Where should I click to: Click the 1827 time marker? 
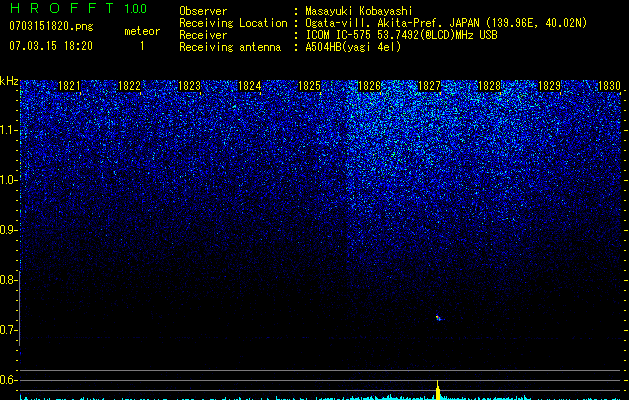(429, 86)
